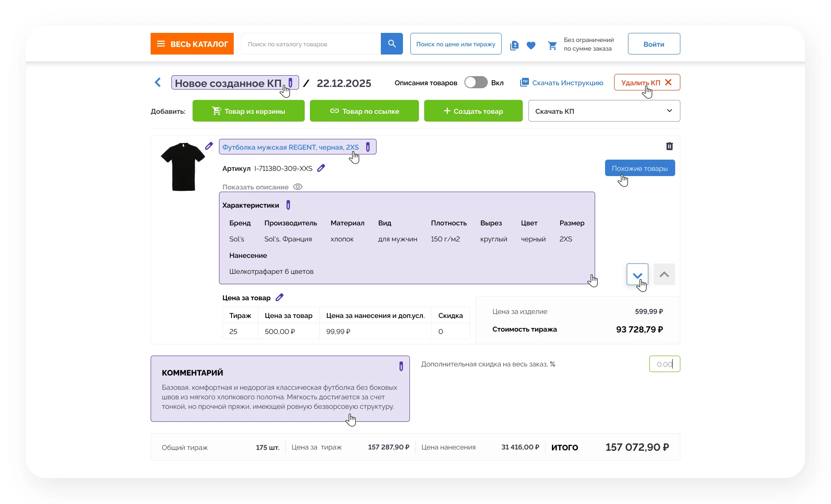This screenshot has width=831, height=504.
Task: Edit Артикул with the pencil icon
Action: pos(321,168)
